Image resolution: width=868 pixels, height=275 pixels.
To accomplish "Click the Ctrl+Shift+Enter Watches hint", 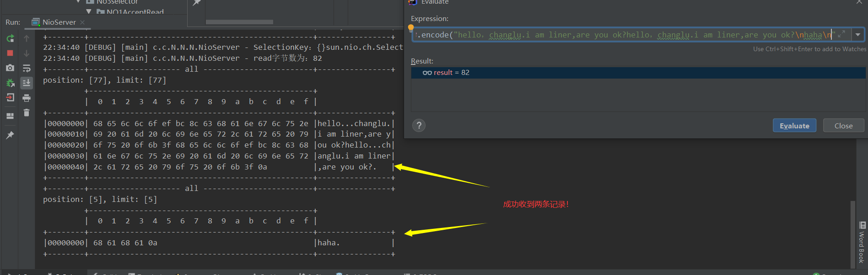I will click(x=809, y=49).
